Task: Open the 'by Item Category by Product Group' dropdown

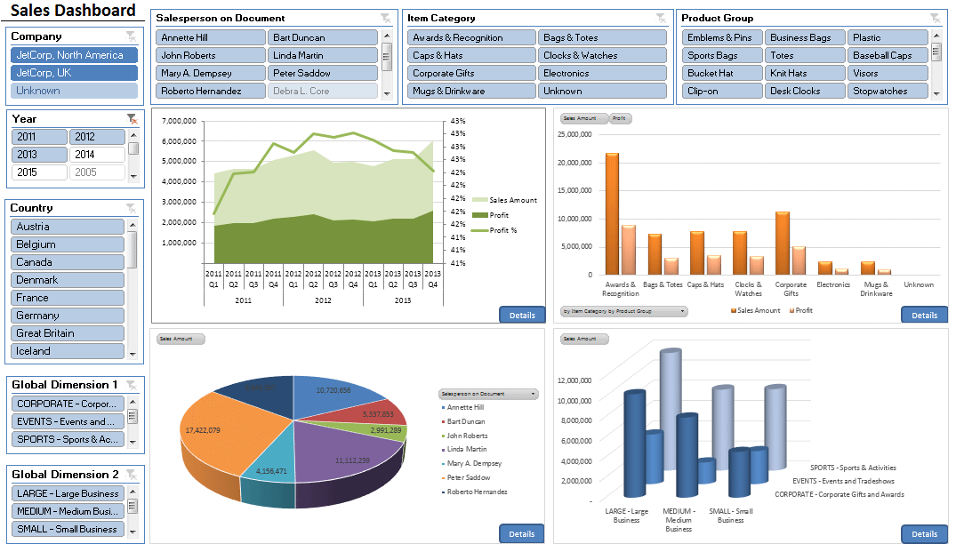Action: (x=622, y=313)
